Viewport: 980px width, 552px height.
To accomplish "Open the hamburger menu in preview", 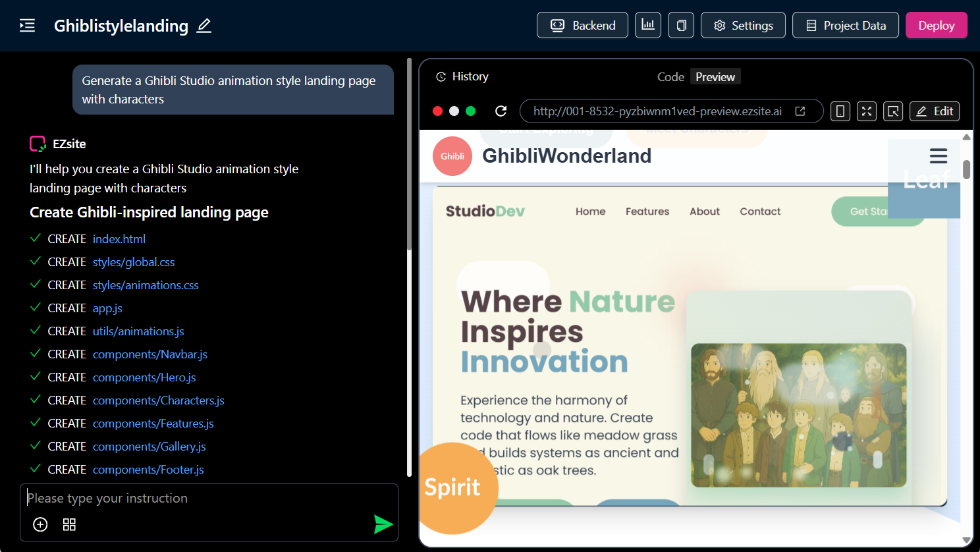I will point(939,156).
